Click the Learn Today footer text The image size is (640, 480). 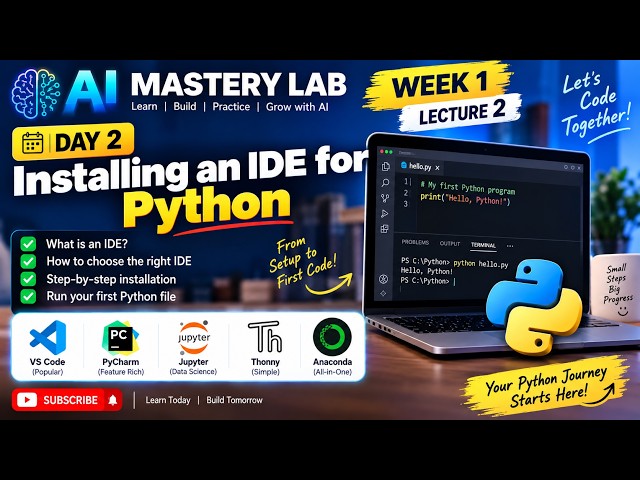click(168, 400)
